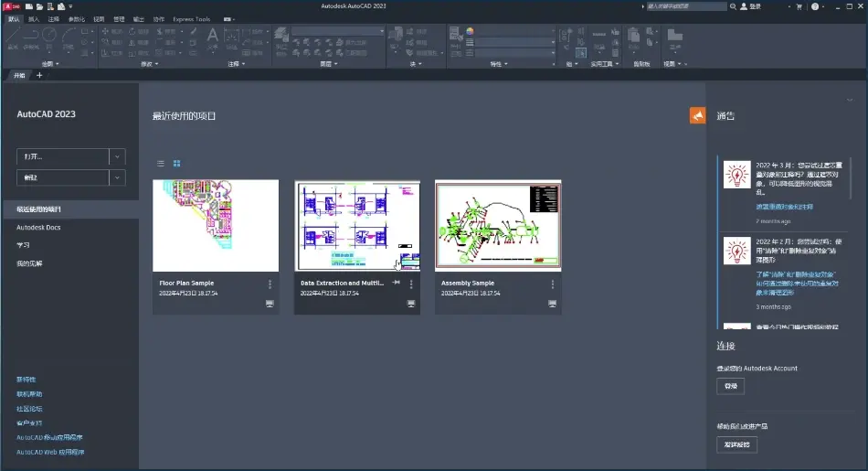This screenshot has height=471, width=868.
Task: Expand the 特性 (Properties) panel flyout
Action: click(x=499, y=64)
